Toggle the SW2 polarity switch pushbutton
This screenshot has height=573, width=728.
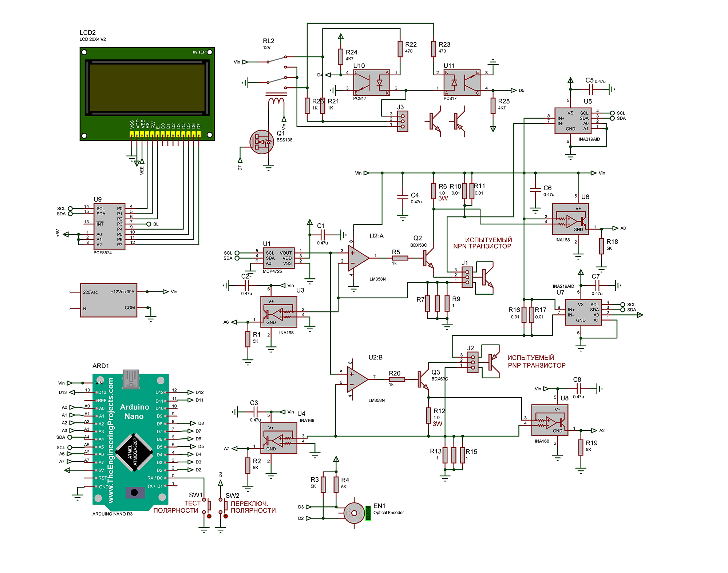pos(225,506)
